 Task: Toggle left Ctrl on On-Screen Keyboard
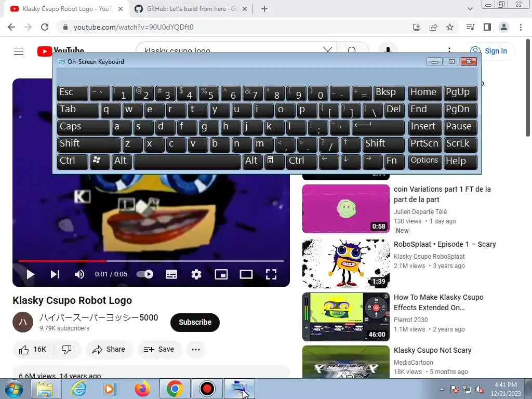(73, 162)
